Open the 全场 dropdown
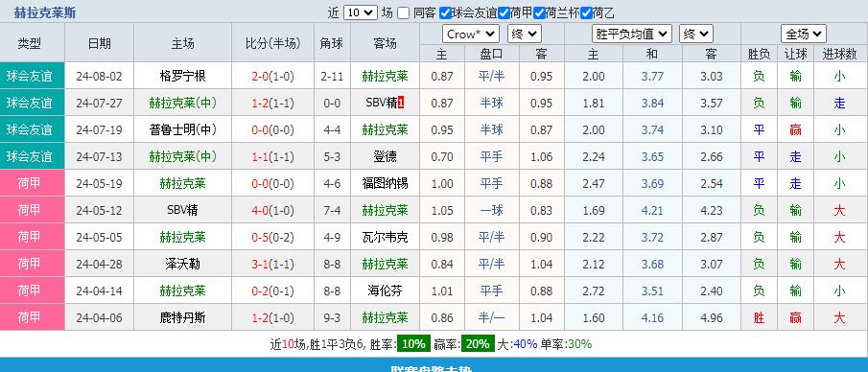 tap(803, 35)
